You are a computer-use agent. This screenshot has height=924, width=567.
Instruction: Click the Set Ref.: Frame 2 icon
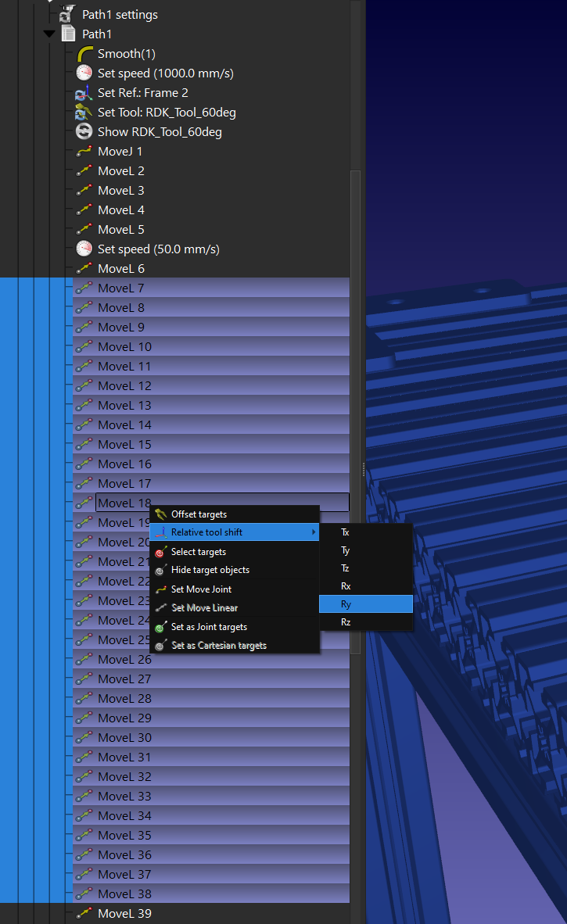tap(84, 93)
